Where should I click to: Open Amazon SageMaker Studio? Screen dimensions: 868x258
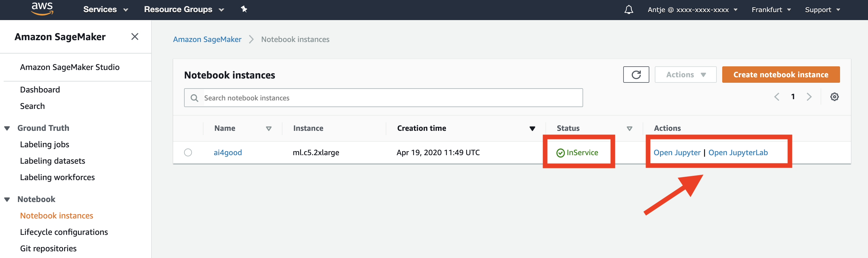coord(70,67)
